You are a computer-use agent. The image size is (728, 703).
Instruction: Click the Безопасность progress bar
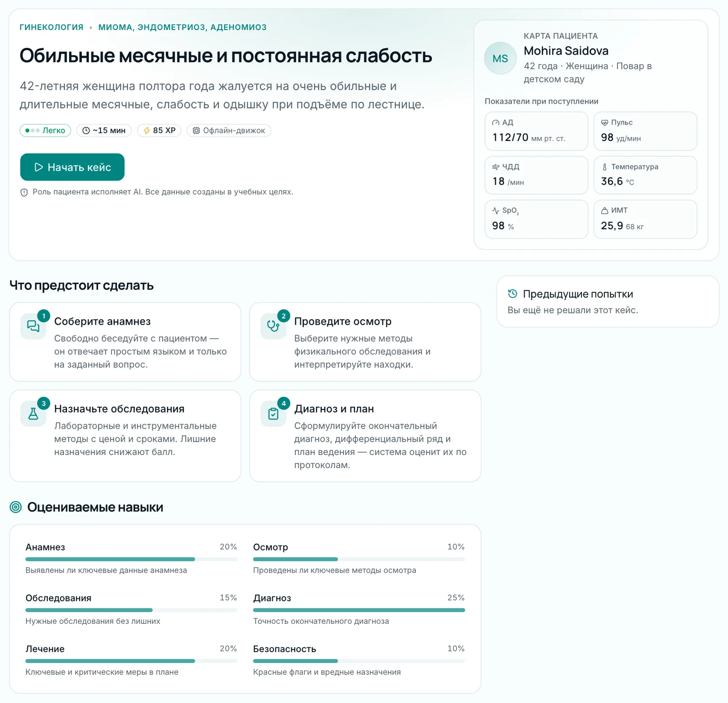[359, 661]
